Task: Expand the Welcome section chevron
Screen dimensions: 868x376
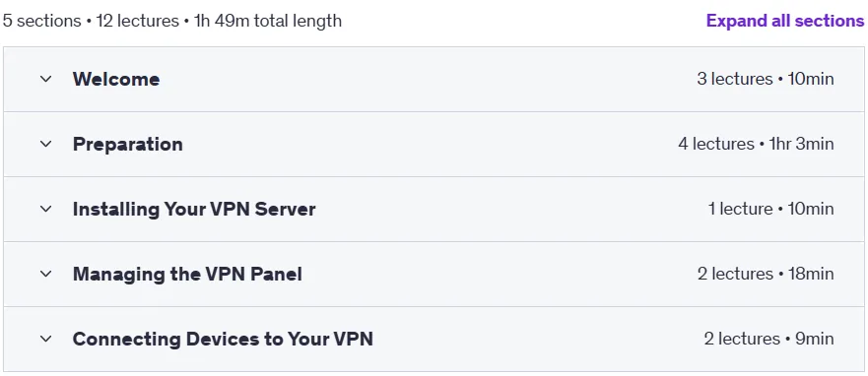Action: [x=46, y=79]
